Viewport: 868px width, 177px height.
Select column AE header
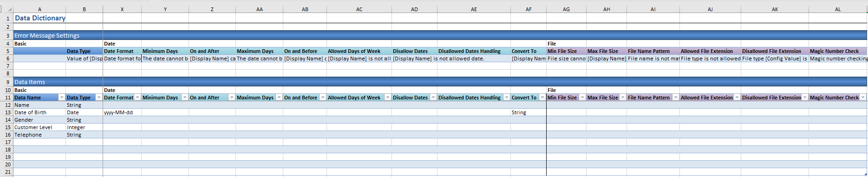tap(474, 9)
